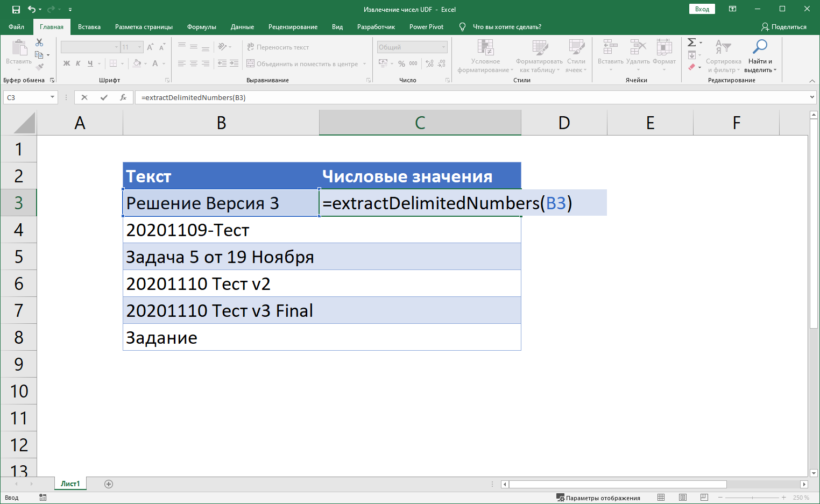Toggle bold formatting (Ж)
The height and width of the screenshot is (504, 820).
pyautogui.click(x=66, y=63)
